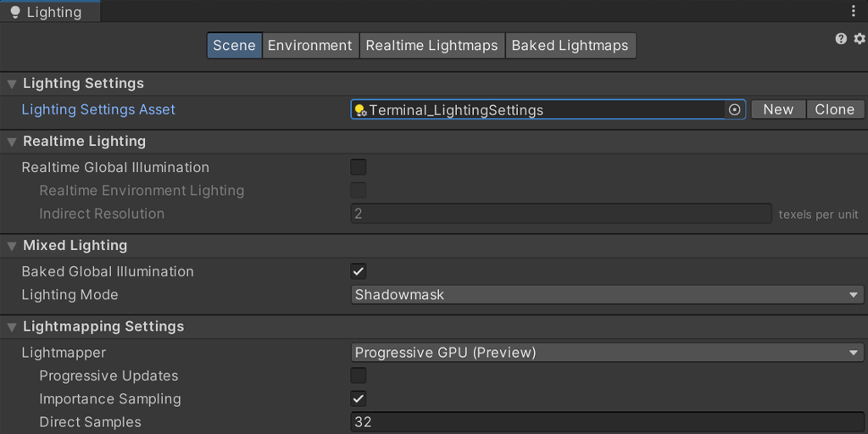
Task: Open object picker for Lighting Settings Asset
Action: [735, 110]
